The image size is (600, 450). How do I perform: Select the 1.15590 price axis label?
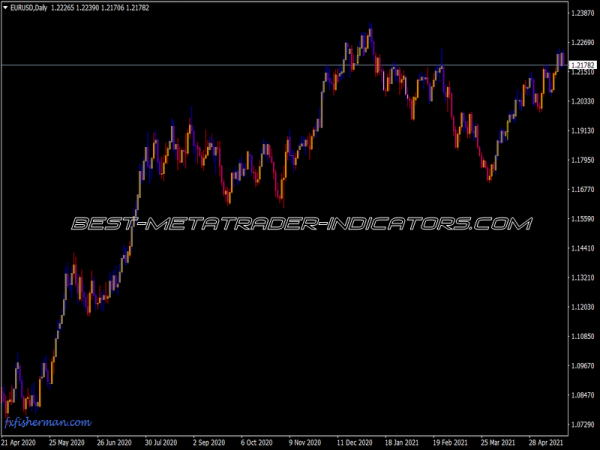point(581,219)
